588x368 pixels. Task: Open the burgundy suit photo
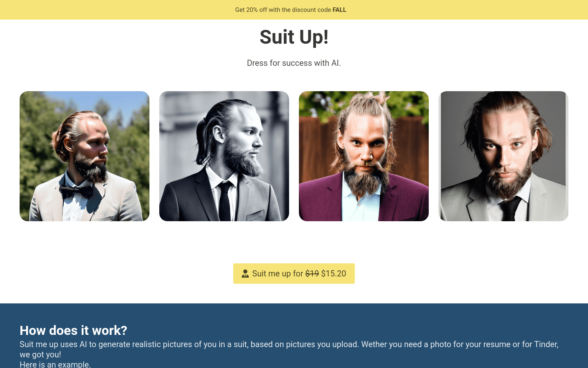(363, 156)
